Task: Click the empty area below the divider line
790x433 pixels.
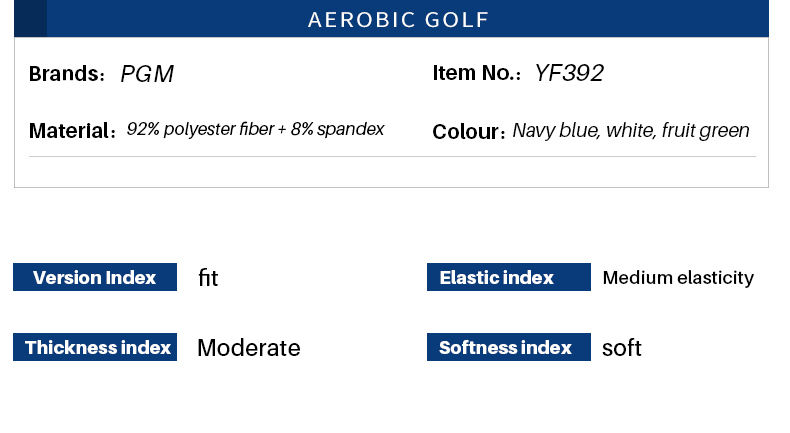Action: (392, 172)
